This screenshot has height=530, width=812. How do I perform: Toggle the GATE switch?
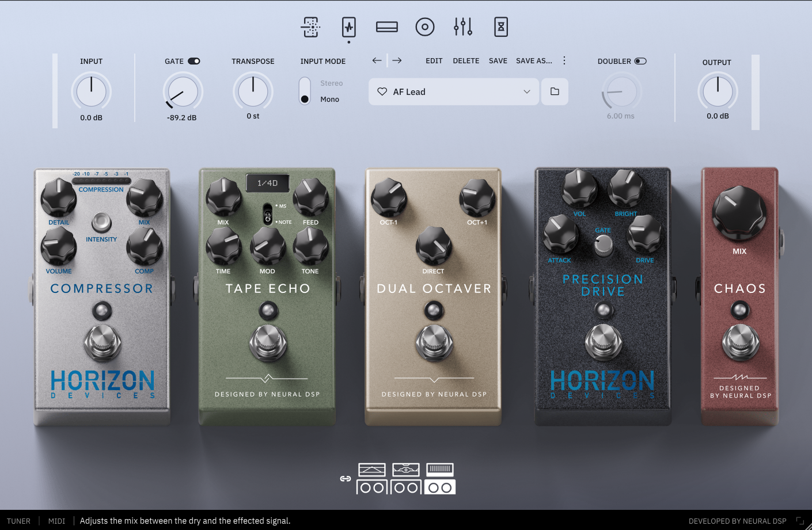point(194,61)
